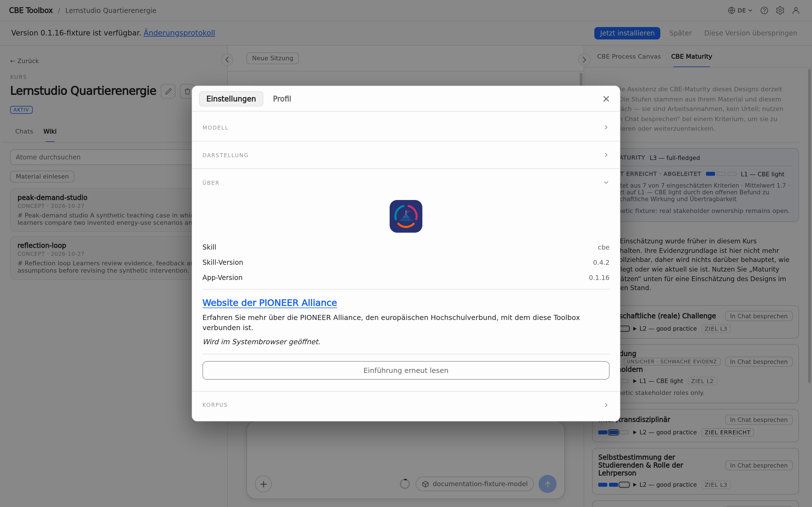
Task: Switch to the Profil tab
Action: 282,99
